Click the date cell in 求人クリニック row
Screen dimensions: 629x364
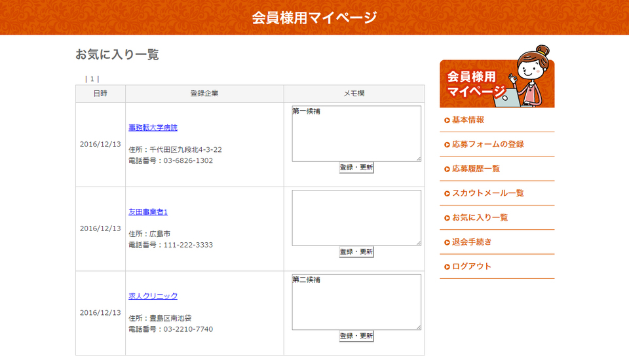100,312
